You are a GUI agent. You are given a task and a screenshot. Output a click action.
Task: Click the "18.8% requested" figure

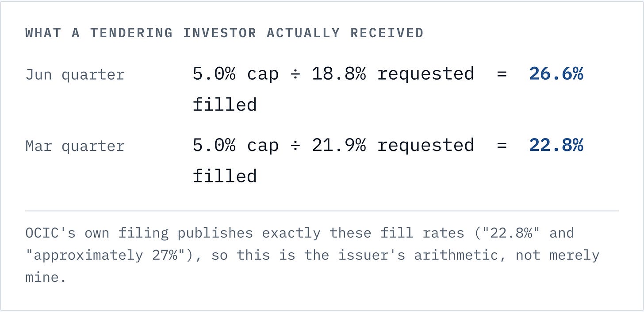click(393, 74)
